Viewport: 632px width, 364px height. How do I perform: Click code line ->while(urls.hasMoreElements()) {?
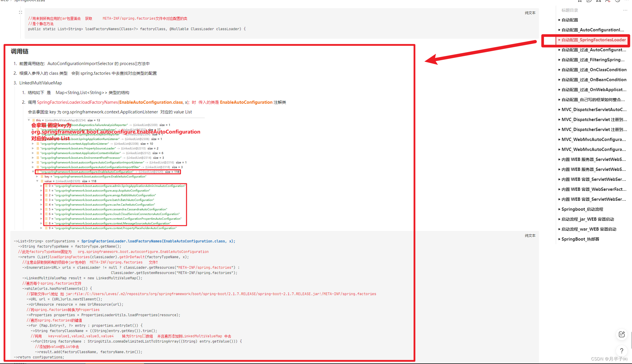click(57, 289)
